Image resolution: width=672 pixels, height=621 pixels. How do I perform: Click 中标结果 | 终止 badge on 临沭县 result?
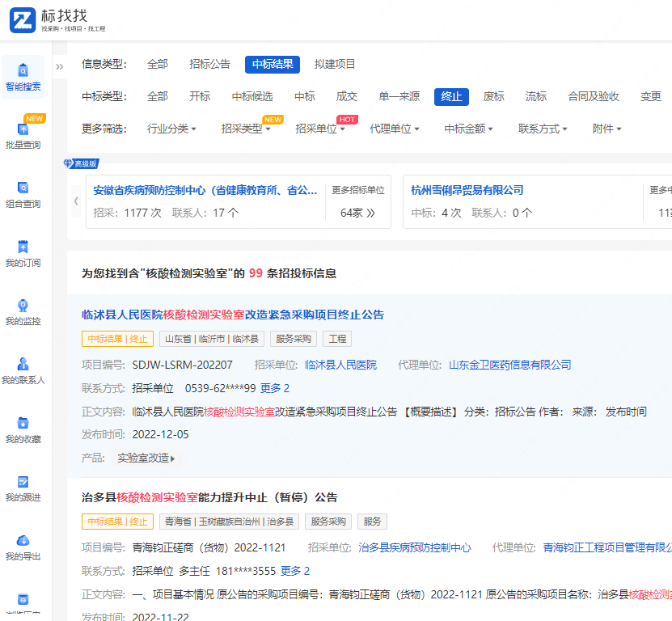(117, 339)
